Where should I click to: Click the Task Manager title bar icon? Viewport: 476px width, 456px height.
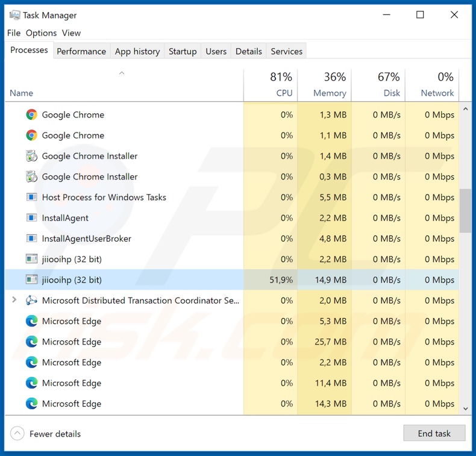click(15, 15)
